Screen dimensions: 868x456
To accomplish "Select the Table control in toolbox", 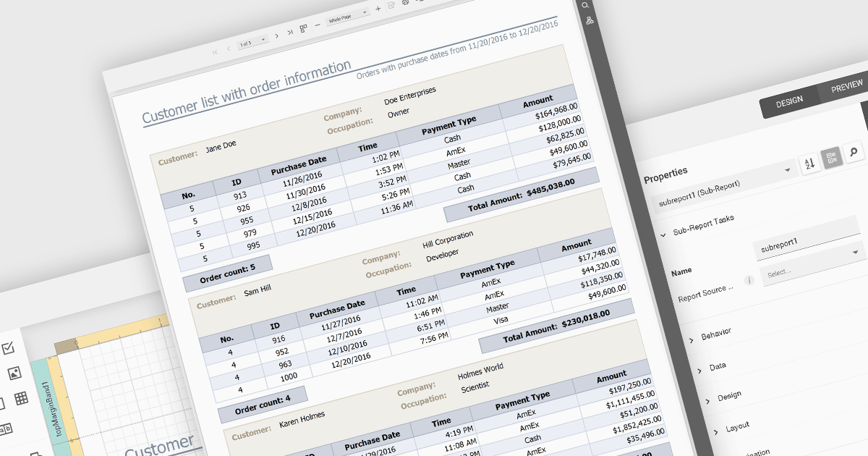I will (x=21, y=398).
